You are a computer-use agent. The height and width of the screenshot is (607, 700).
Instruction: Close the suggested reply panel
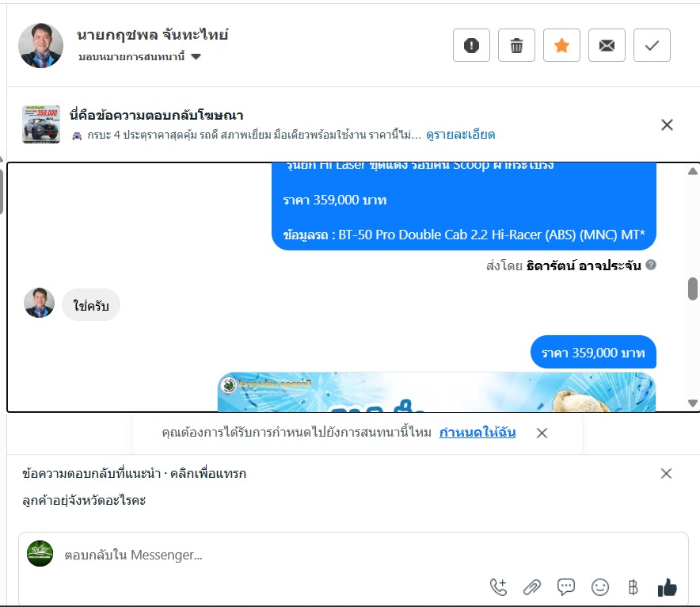click(666, 473)
